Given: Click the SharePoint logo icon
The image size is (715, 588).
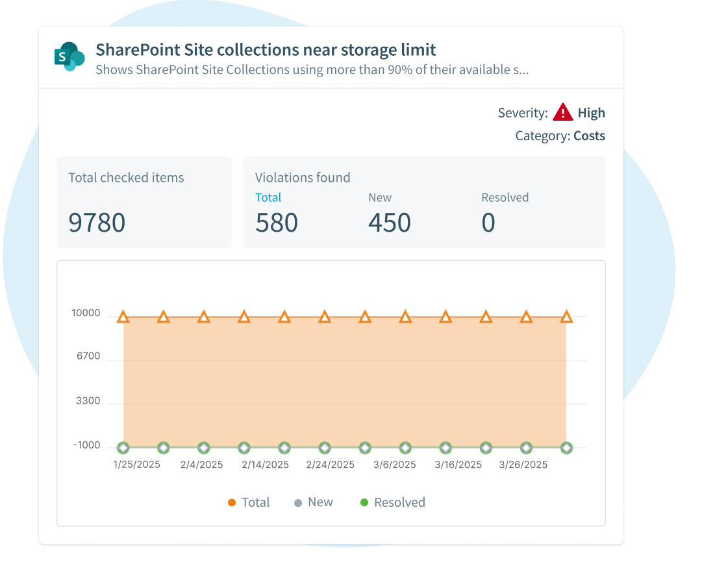Looking at the screenshot, I should tap(69, 57).
